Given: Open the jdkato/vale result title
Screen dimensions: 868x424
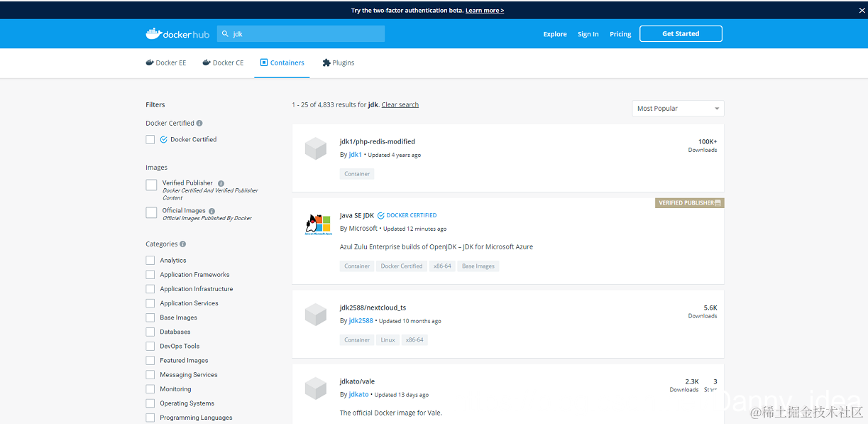Looking at the screenshot, I should click(x=357, y=381).
